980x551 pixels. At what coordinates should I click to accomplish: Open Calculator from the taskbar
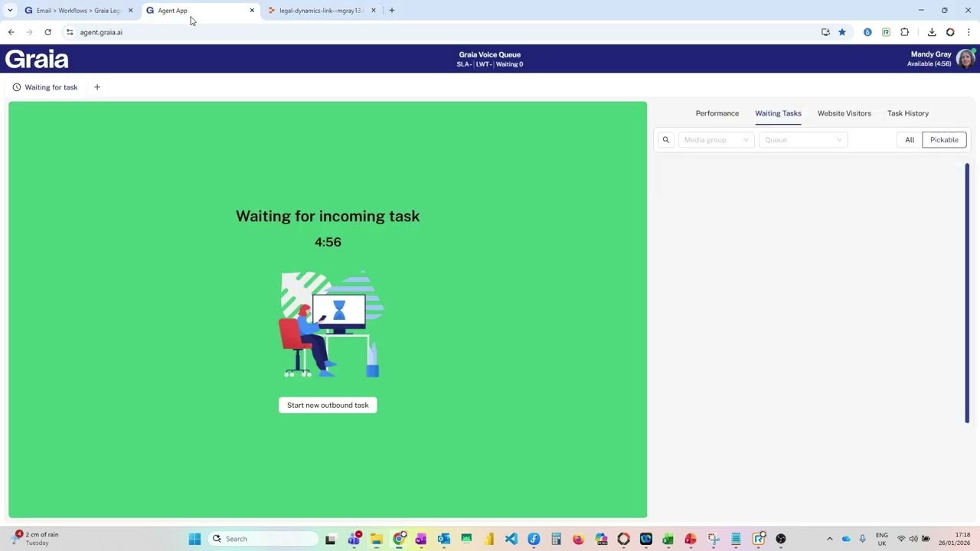(556, 539)
